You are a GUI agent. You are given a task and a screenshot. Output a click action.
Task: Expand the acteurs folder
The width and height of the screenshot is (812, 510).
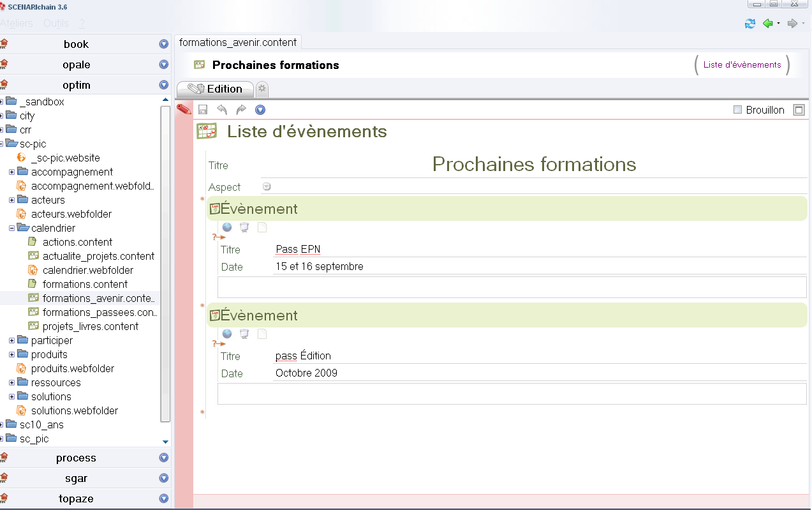click(11, 200)
